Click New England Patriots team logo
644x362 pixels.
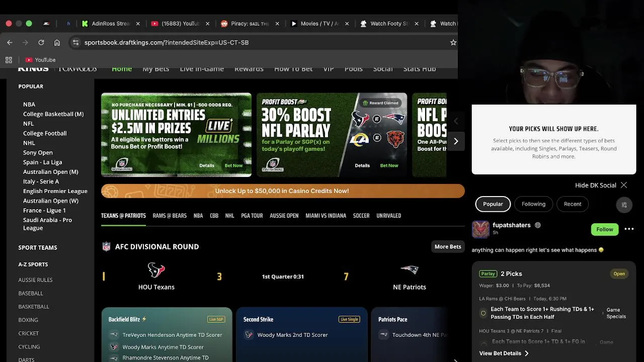tap(410, 270)
